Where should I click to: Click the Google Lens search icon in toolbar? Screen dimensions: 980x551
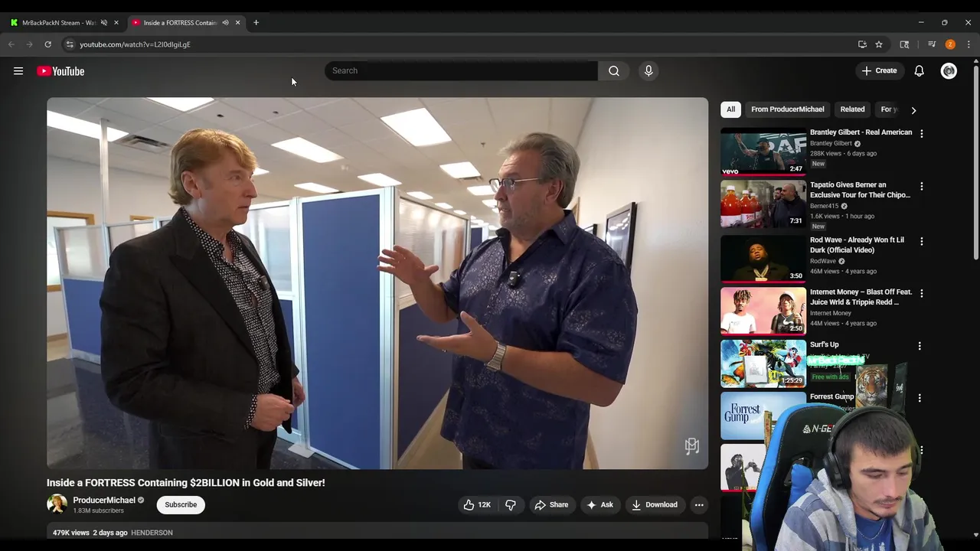coord(904,44)
